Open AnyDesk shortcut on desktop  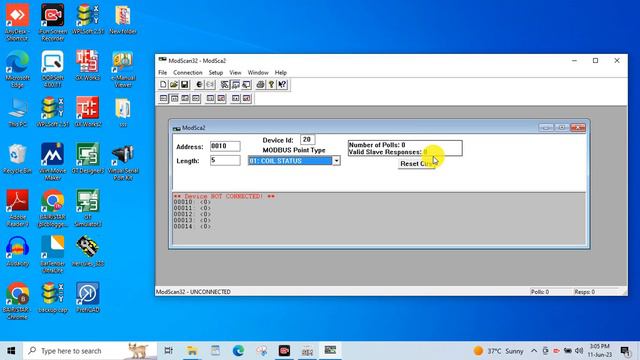click(17, 22)
